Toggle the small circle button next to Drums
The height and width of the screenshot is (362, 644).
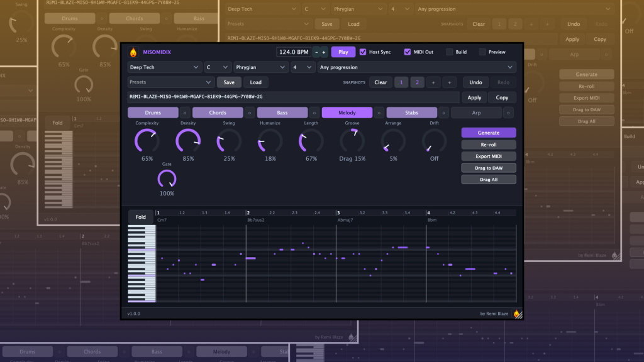[185, 112]
